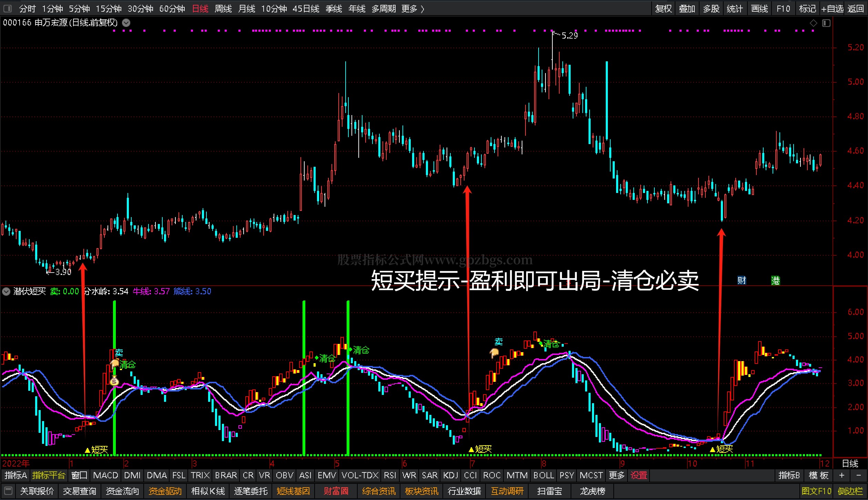This screenshot has height=500, width=868.
Task: Click the minus zoom-out button bottom right
Action: 858,476
